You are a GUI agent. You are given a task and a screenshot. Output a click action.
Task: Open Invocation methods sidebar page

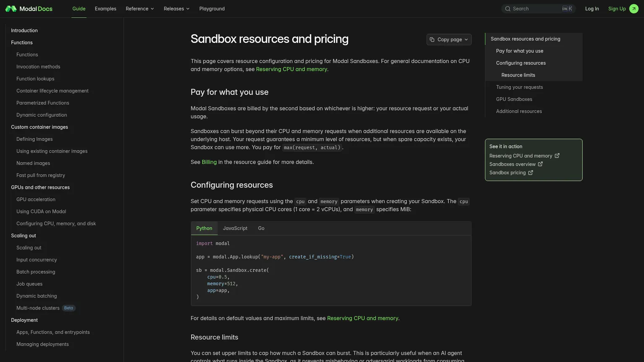(38, 67)
